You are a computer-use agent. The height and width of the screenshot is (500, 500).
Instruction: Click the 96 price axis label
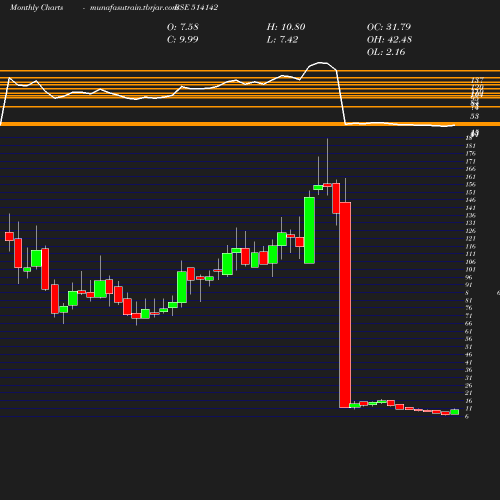tap(469, 277)
